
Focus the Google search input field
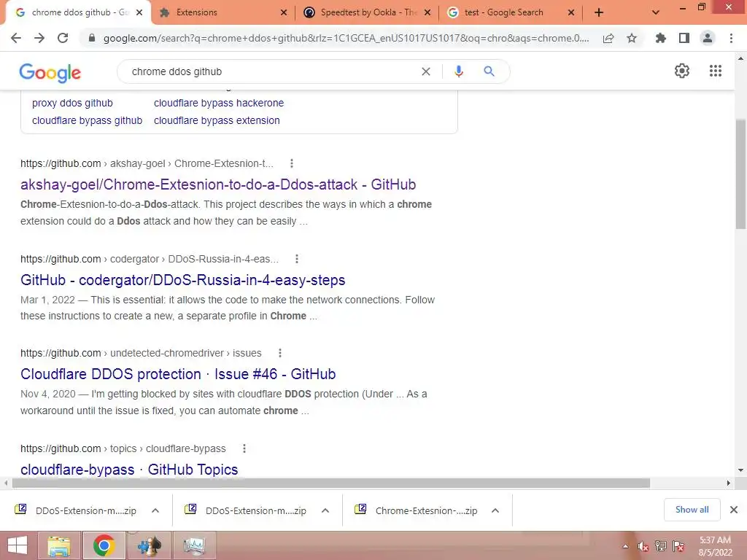[x=271, y=71]
